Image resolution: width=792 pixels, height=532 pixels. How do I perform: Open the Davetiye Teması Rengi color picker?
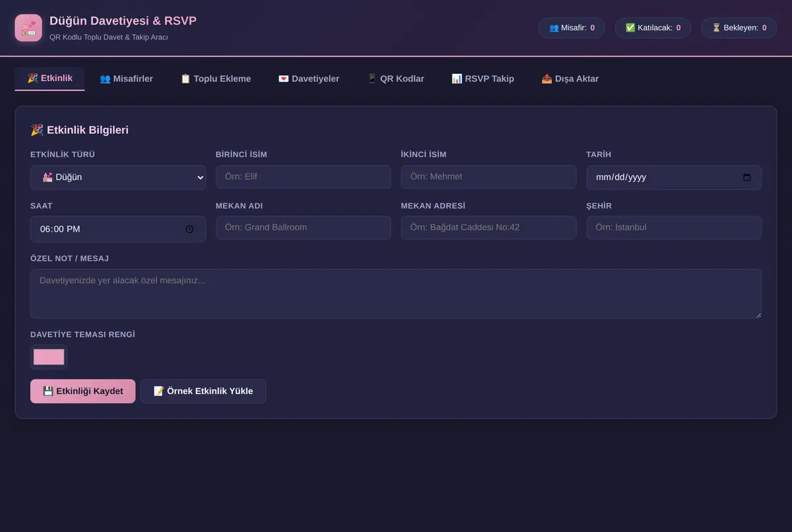click(49, 357)
